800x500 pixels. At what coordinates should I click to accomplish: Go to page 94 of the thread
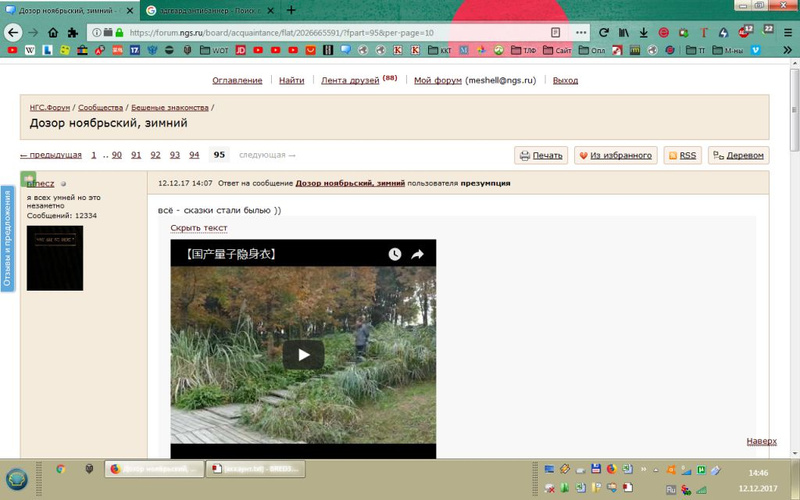[x=194, y=155]
